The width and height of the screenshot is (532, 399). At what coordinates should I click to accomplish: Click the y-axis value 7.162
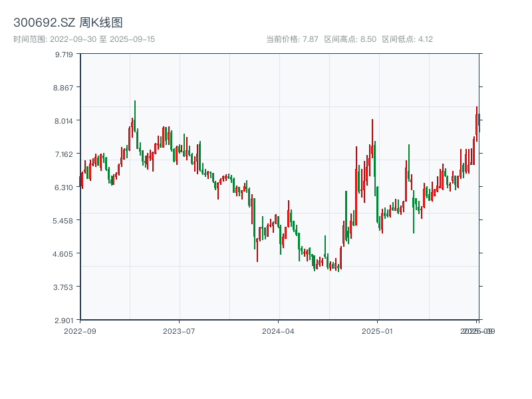[x=64, y=154]
